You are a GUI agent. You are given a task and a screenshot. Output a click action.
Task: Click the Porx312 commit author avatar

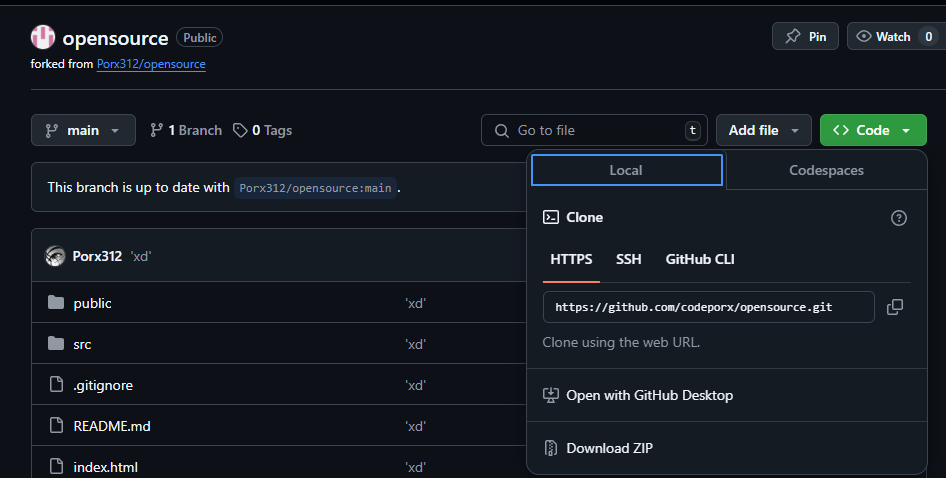tap(55, 257)
